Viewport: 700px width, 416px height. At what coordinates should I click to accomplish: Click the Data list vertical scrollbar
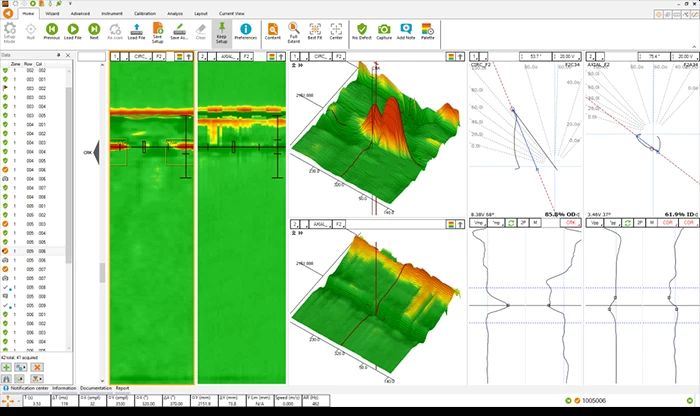[x=69, y=174]
